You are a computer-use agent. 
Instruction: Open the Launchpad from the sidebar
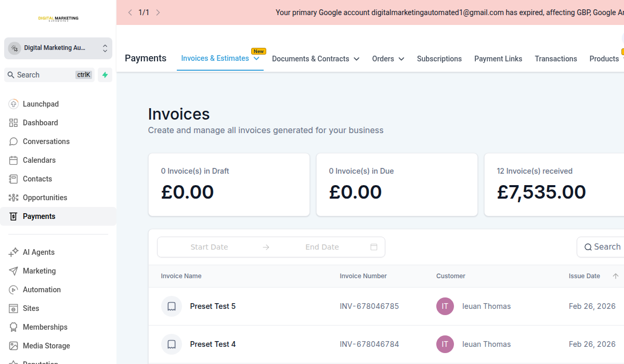(x=13, y=103)
